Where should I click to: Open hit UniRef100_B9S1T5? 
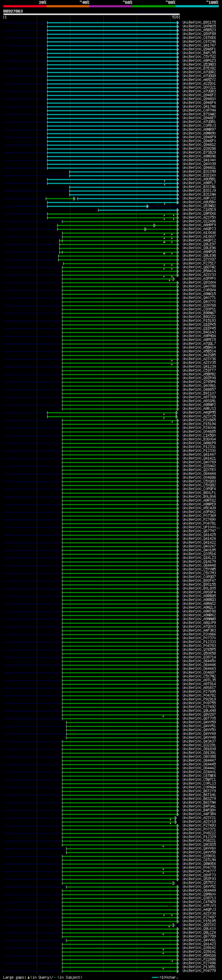pos(199,23)
